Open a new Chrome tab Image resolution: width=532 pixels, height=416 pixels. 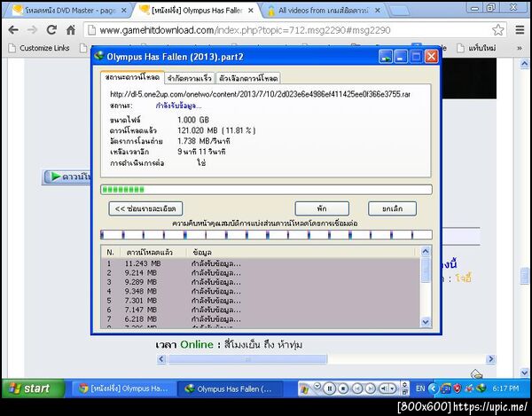point(401,11)
